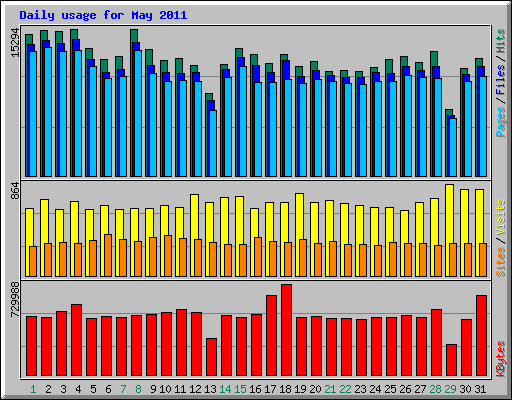
Task: Click the yellow Visits bar for day 31
Action: [x=479, y=216]
